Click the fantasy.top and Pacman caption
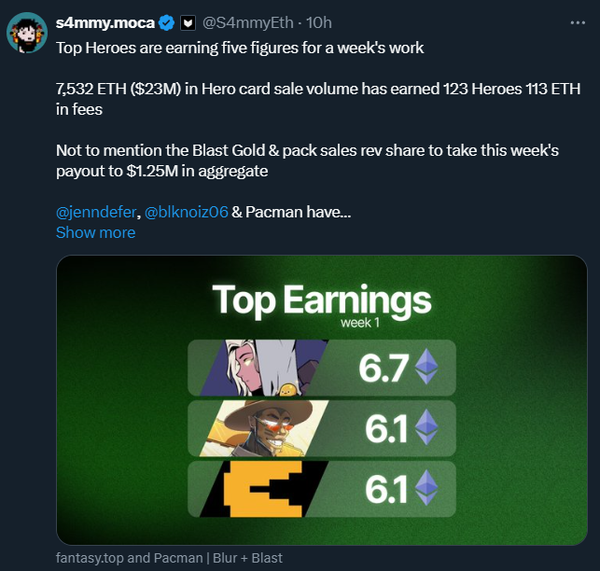This screenshot has width=600, height=571. click(175, 558)
